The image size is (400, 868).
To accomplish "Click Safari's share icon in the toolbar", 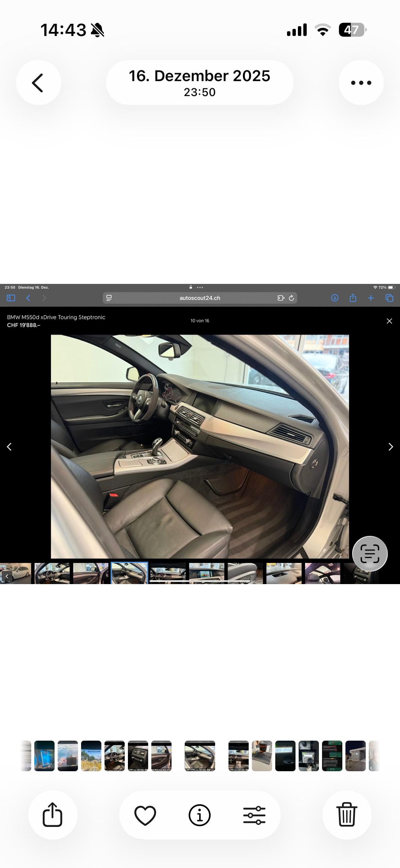I will pyautogui.click(x=353, y=298).
